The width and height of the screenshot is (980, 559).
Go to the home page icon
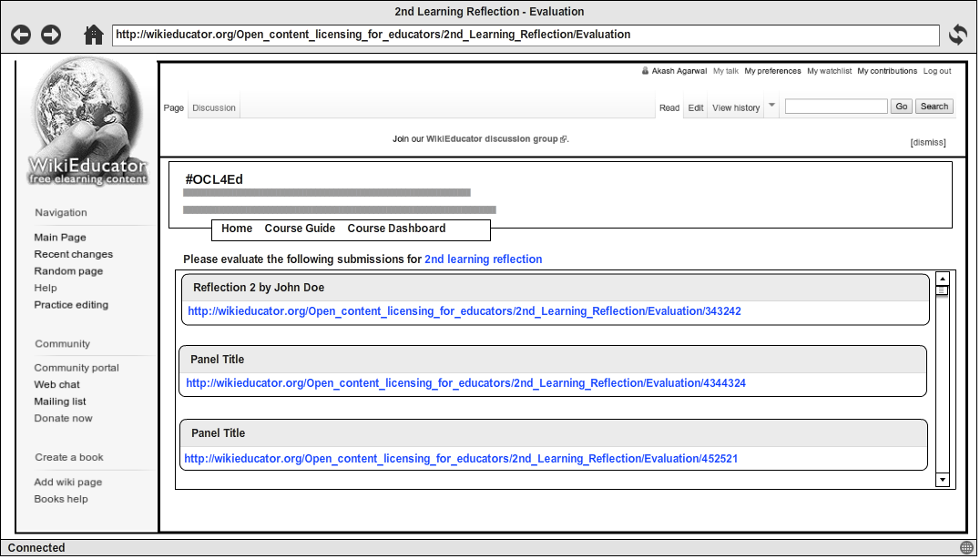[x=94, y=35]
